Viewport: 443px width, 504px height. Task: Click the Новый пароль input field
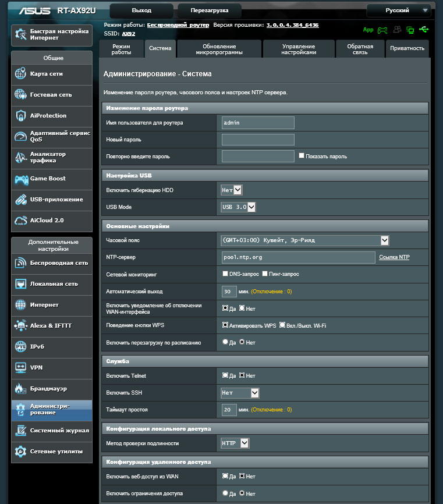[258, 140]
